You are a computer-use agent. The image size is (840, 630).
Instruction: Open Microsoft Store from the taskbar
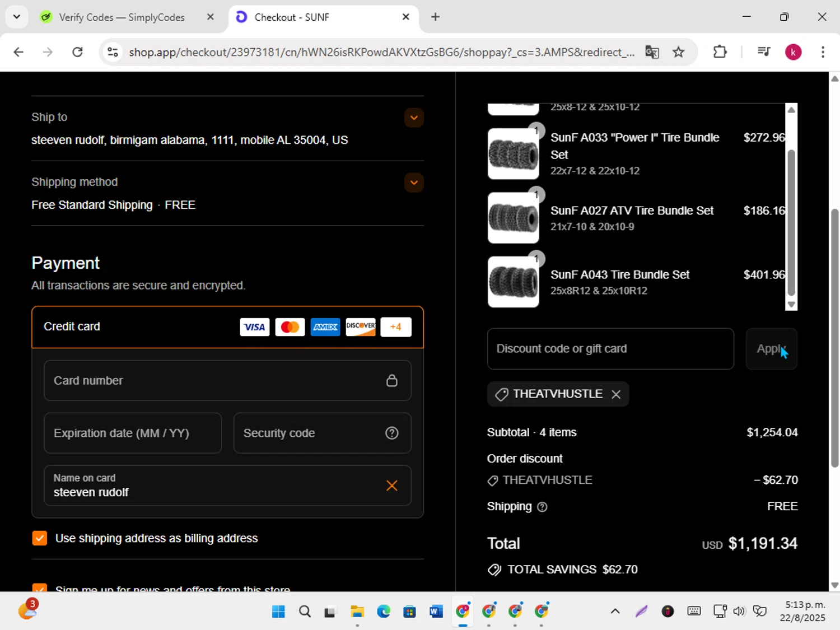[410, 612]
